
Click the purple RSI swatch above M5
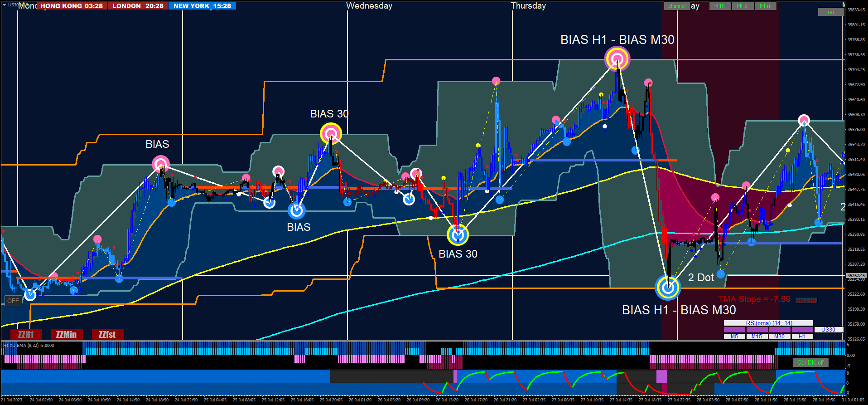pyautogui.click(x=734, y=330)
